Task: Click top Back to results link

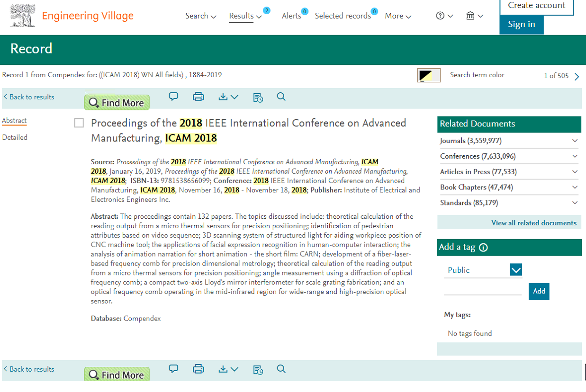Action: coord(29,97)
